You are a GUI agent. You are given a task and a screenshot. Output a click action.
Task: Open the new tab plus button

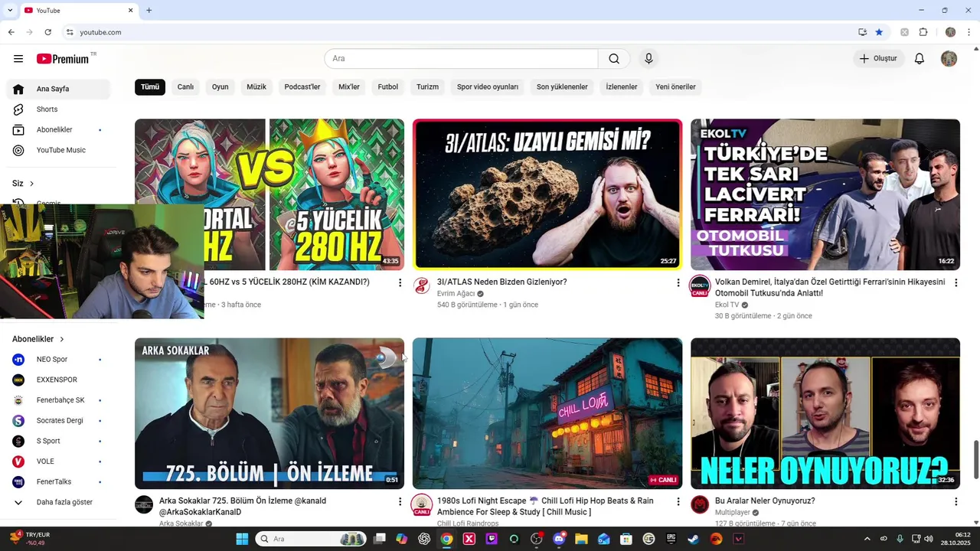click(149, 11)
